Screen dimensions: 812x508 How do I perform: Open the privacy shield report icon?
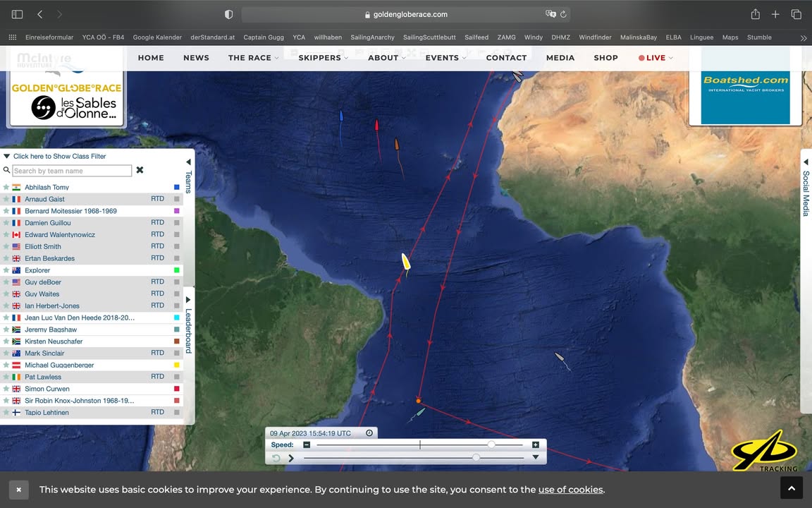coord(228,15)
